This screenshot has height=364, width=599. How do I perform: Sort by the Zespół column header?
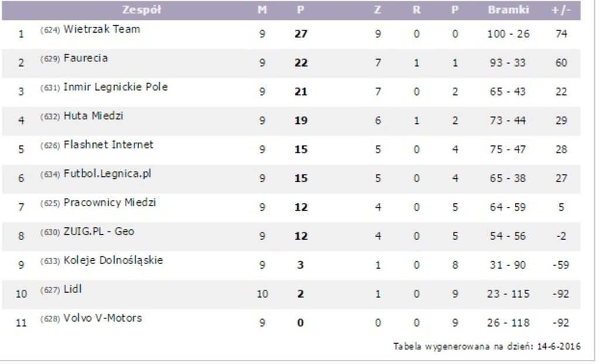pos(142,10)
